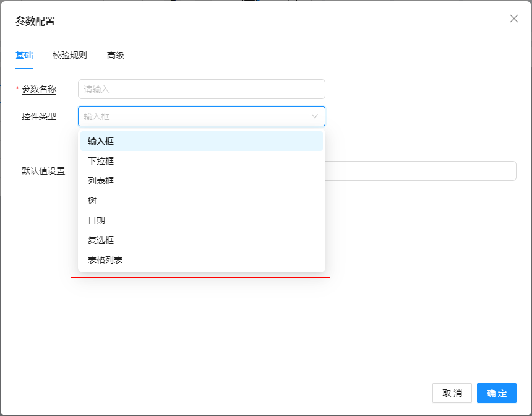Confirm with the 确定 button
This screenshot has height=416, width=532.
(x=496, y=393)
